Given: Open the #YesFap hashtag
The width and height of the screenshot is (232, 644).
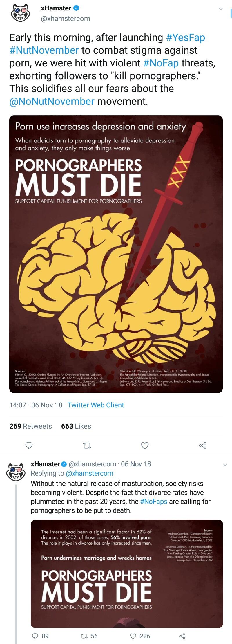Looking at the screenshot, I should point(186,38).
